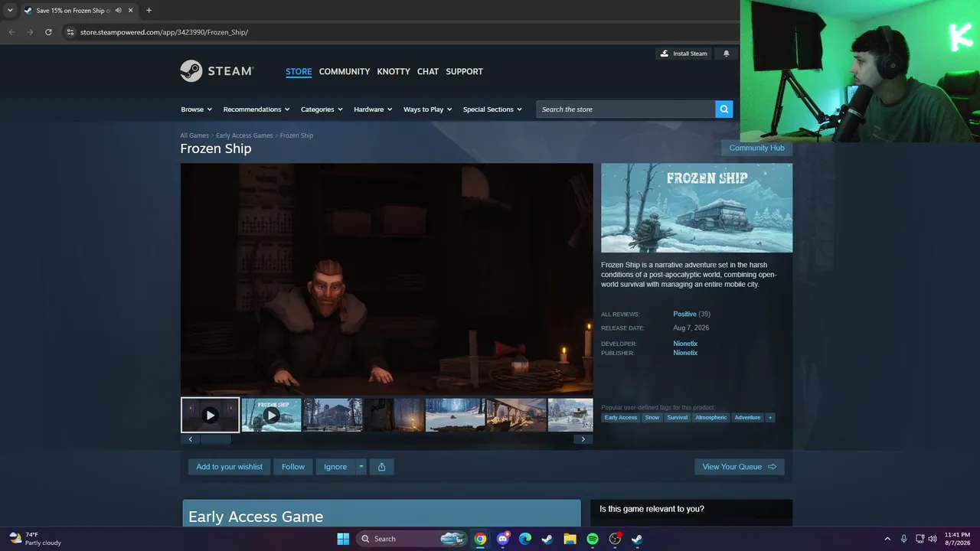
Task: Open volume control from the system tray
Action: pyautogui.click(x=933, y=539)
